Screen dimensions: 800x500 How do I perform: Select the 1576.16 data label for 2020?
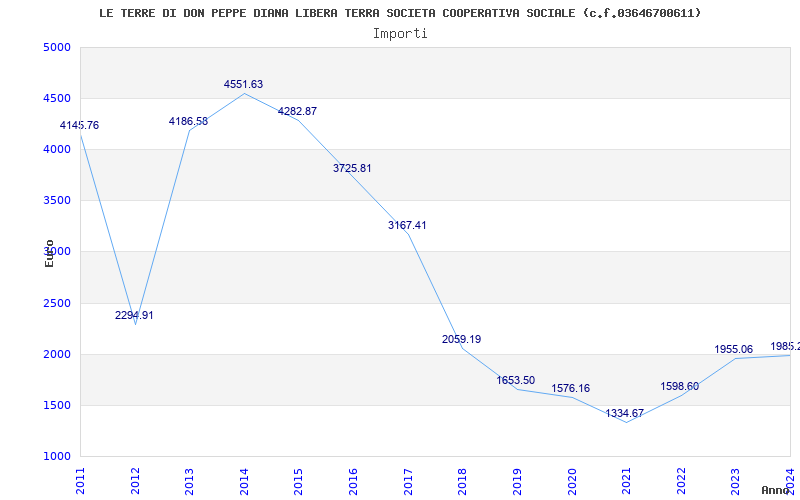(570, 389)
